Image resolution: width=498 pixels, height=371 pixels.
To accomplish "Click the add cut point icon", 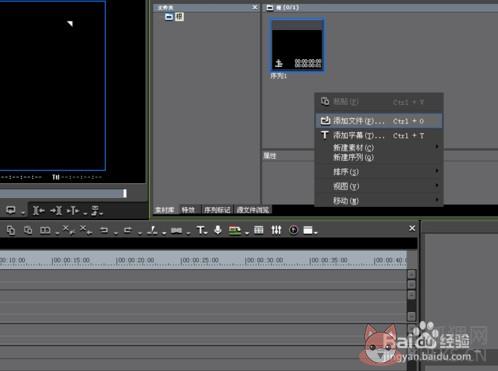I will click(x=152, y=230).
